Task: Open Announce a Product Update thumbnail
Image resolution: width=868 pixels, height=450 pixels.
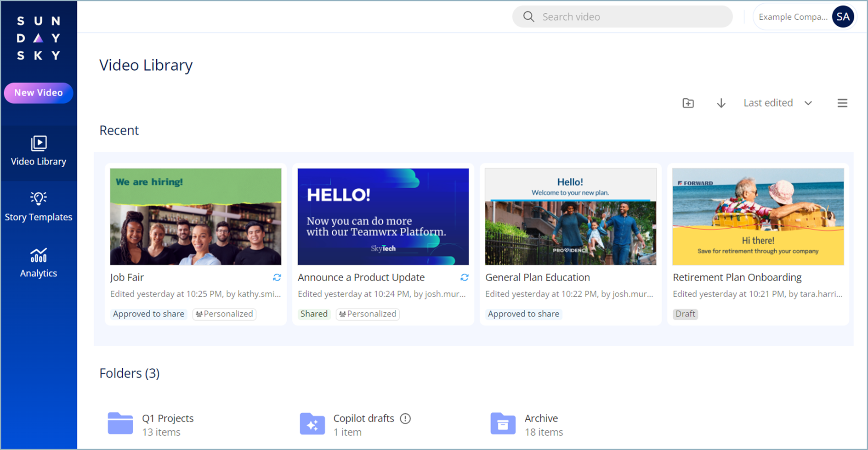Action: 383,216
